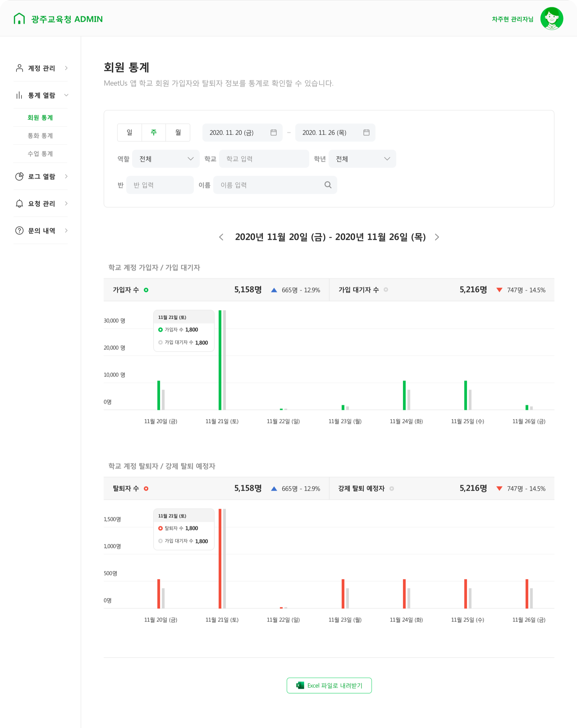Toggle the green 가입자 수 series dot

coord(146,290)
